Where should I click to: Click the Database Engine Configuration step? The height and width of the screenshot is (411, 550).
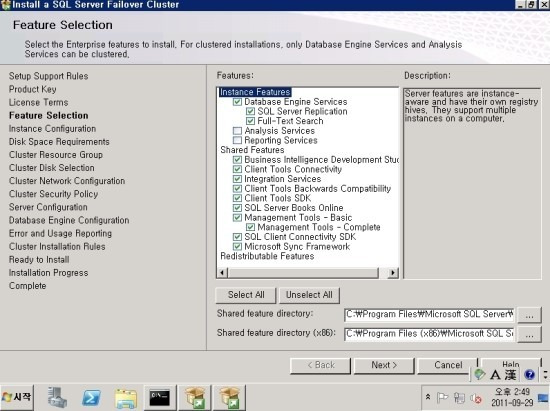pyautogui.click(x=69, y=220)
